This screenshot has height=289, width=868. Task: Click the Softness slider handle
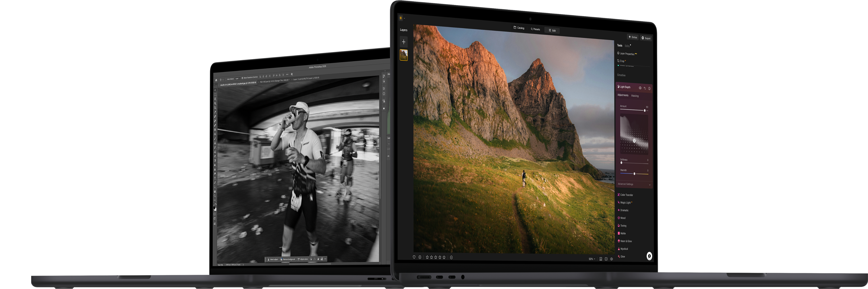click(621, 163)
